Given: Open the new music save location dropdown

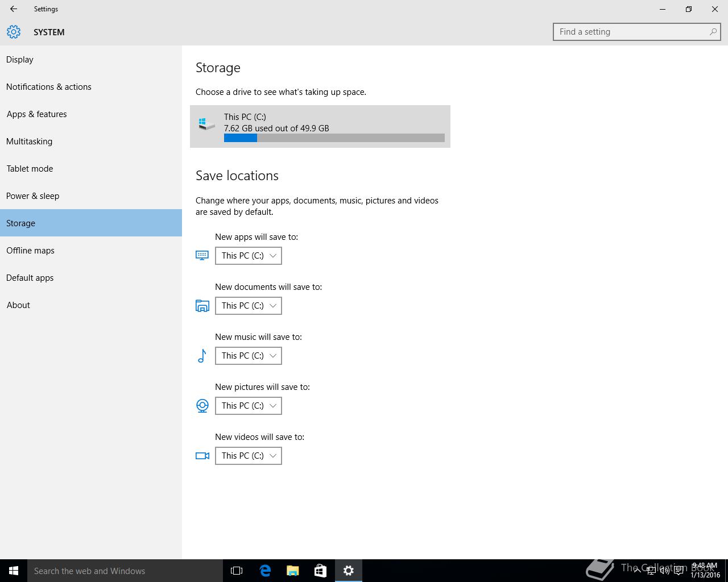Looking at the screenshot, I should point(249,356).
